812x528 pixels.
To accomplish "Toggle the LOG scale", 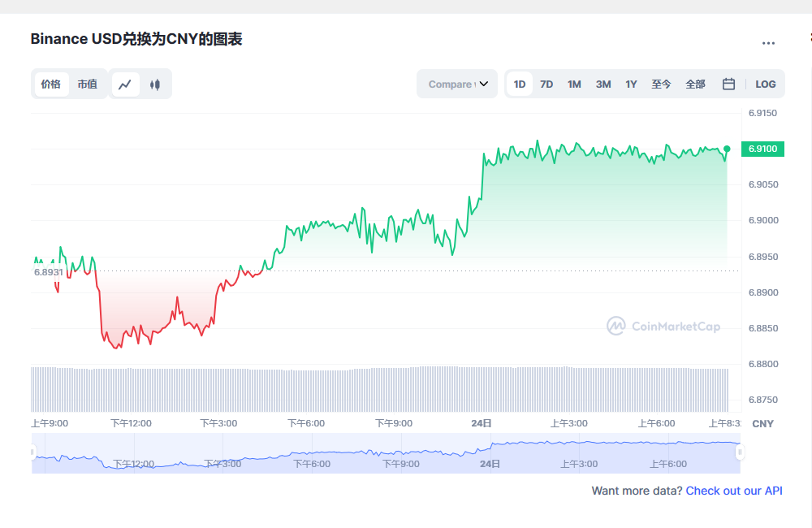I will 766,84.
